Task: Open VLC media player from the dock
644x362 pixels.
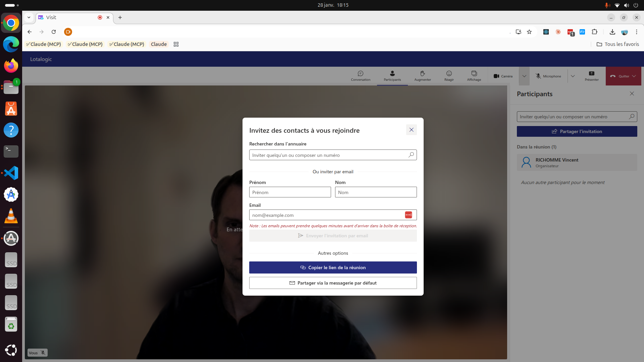Action: [x=11, y=216]
